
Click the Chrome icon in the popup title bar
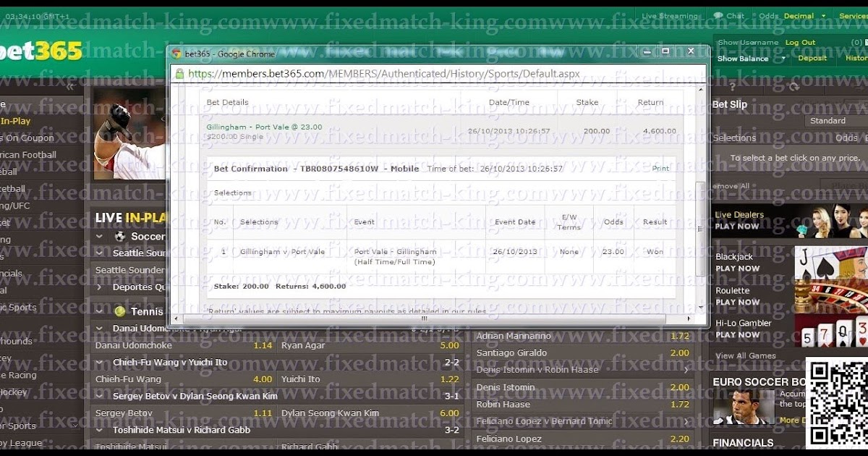pos(176,54)
